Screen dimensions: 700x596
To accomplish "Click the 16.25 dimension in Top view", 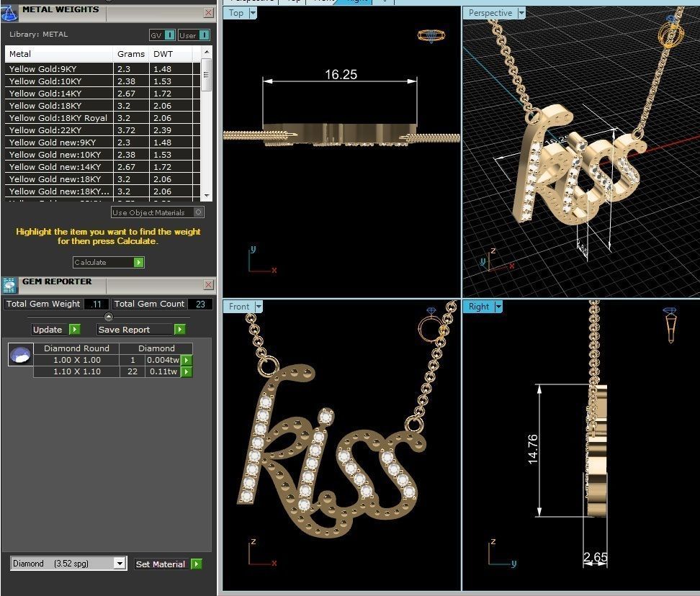I will 341,75.
